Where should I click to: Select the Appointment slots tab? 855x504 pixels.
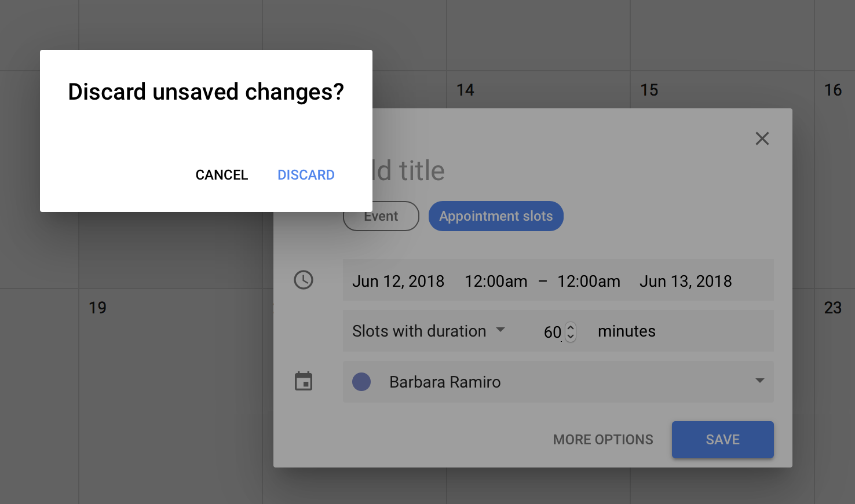496,216
